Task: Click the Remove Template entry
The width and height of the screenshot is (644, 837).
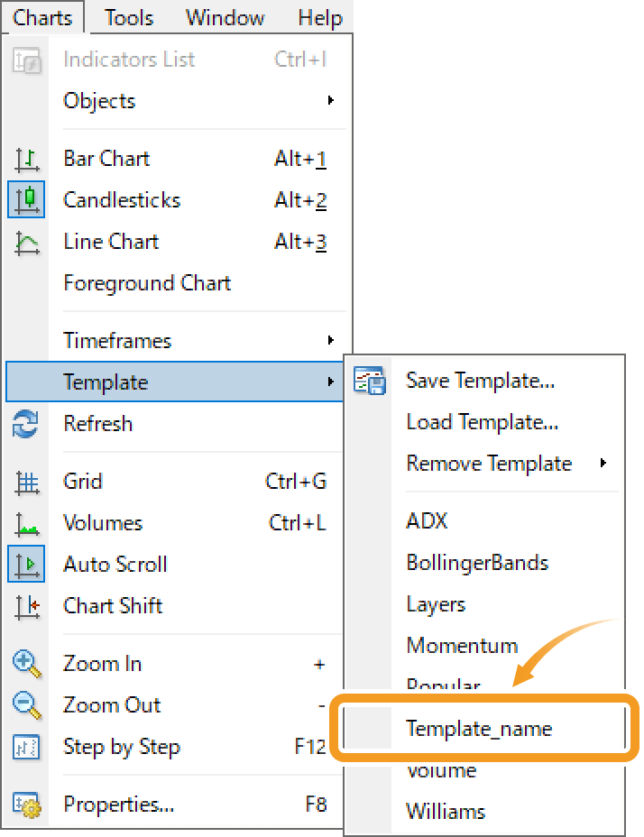Action: coord(489,463)
